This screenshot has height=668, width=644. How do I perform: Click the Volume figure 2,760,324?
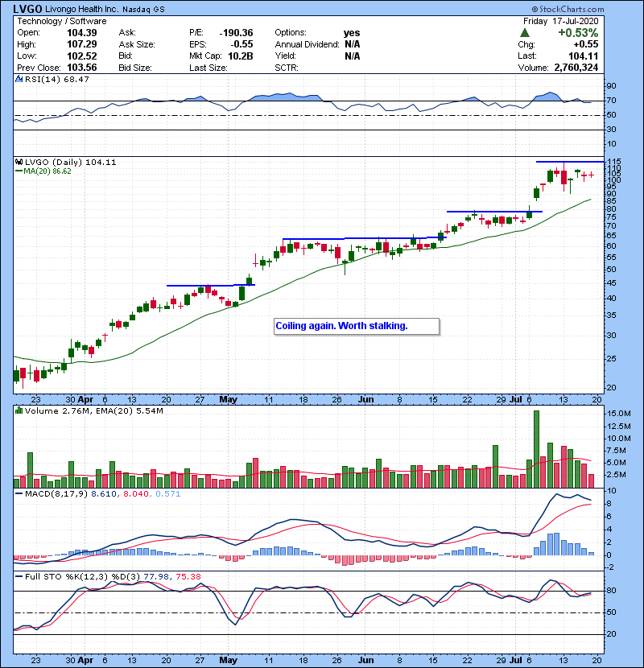coord(576,68)
